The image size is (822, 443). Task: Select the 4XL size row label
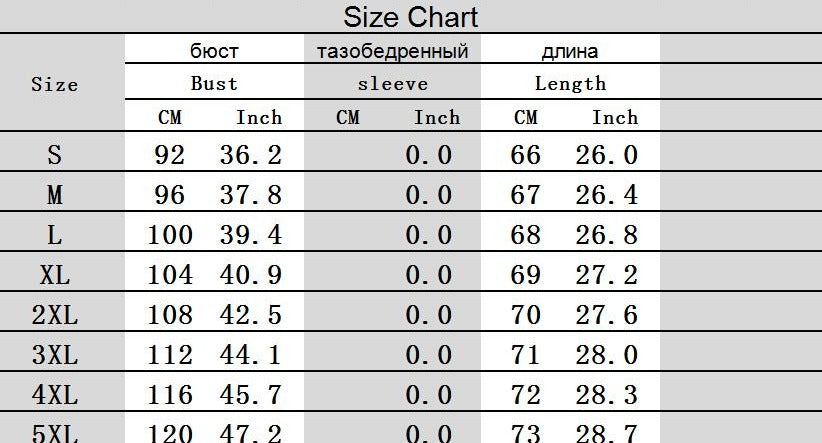pos(54,395)
